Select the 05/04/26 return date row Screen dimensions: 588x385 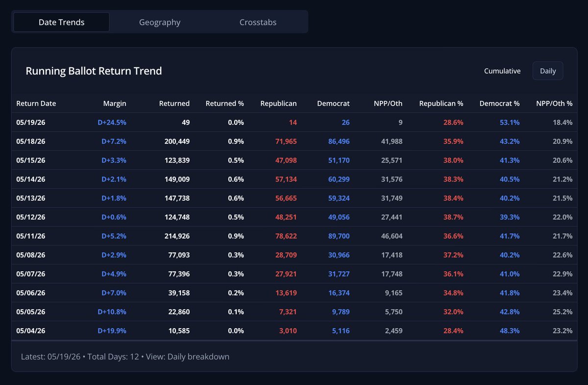[x=294, y=331]
